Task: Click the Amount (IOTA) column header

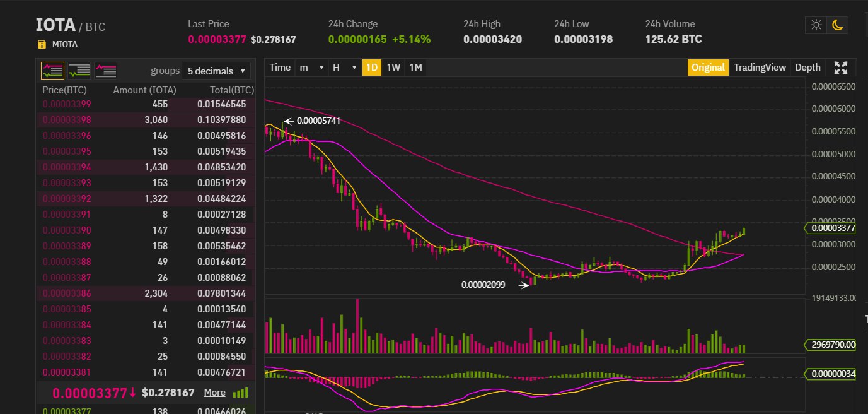Action: coord(145,90)
